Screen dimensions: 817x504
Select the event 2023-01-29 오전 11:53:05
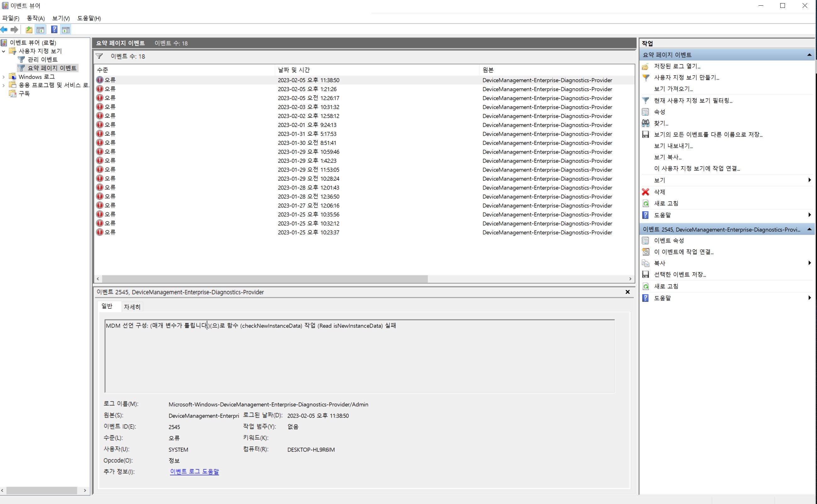364,170
